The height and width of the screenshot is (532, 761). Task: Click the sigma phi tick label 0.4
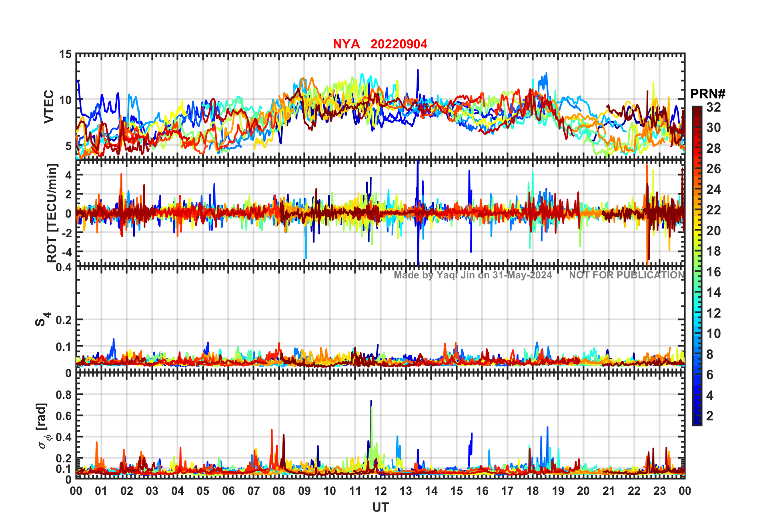pyautogui.click(x=64, y=437)
